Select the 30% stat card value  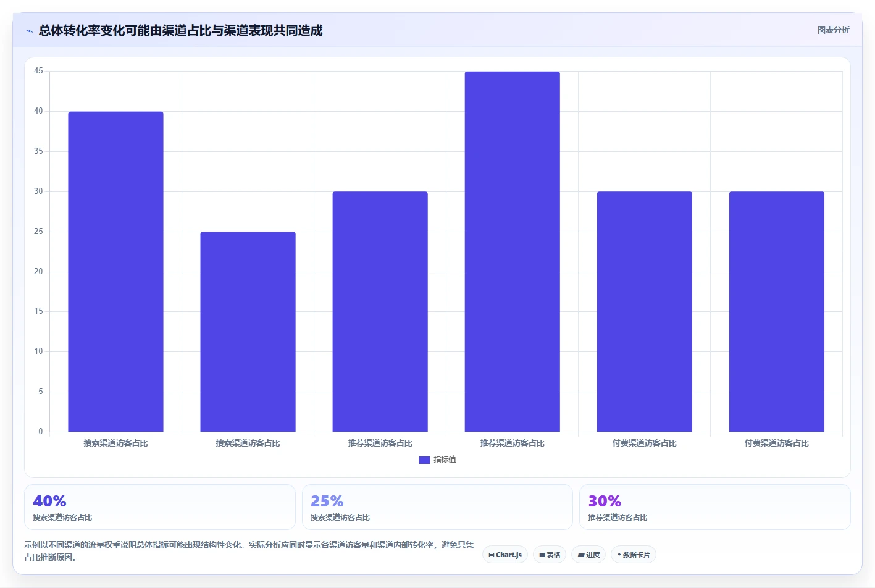605,501
